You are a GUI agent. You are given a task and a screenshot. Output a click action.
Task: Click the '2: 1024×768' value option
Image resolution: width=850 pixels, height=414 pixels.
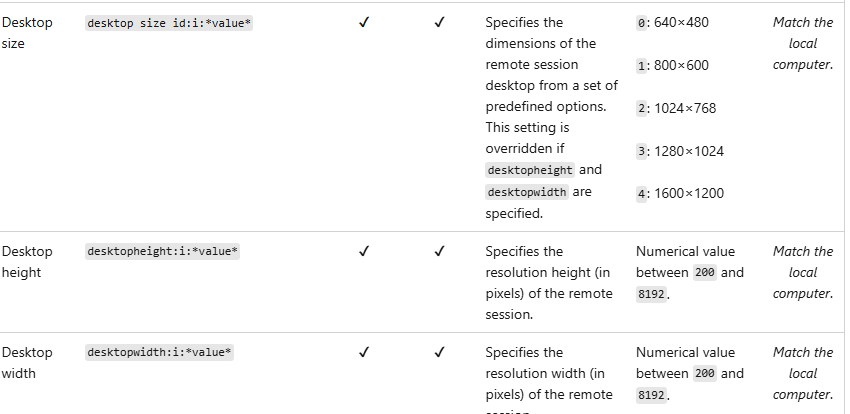(x=676, y=108)
